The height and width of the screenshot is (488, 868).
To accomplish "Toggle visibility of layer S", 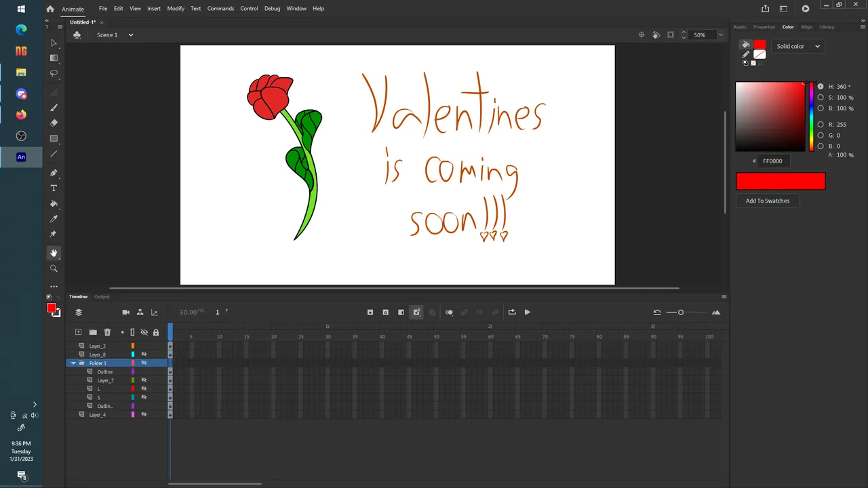I will 144,397.
